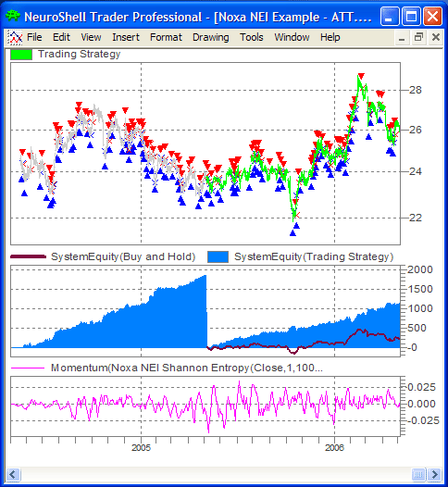
Task: Click the horizontal scrollbar thumb
Action: (x=418, y=475)
